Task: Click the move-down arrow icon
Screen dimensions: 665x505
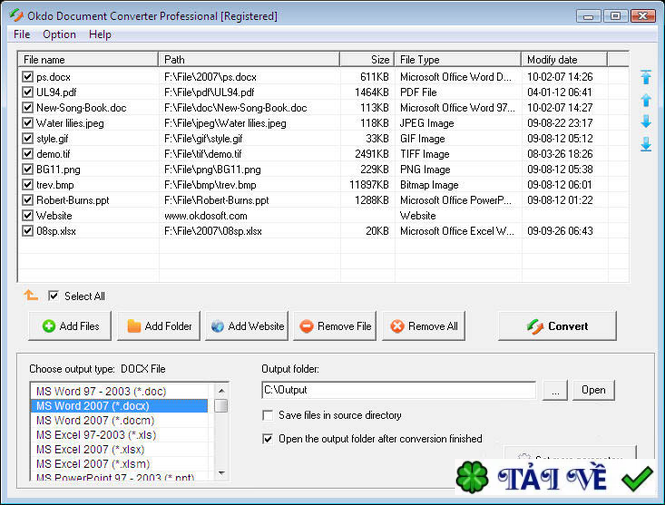Action: 646,122
